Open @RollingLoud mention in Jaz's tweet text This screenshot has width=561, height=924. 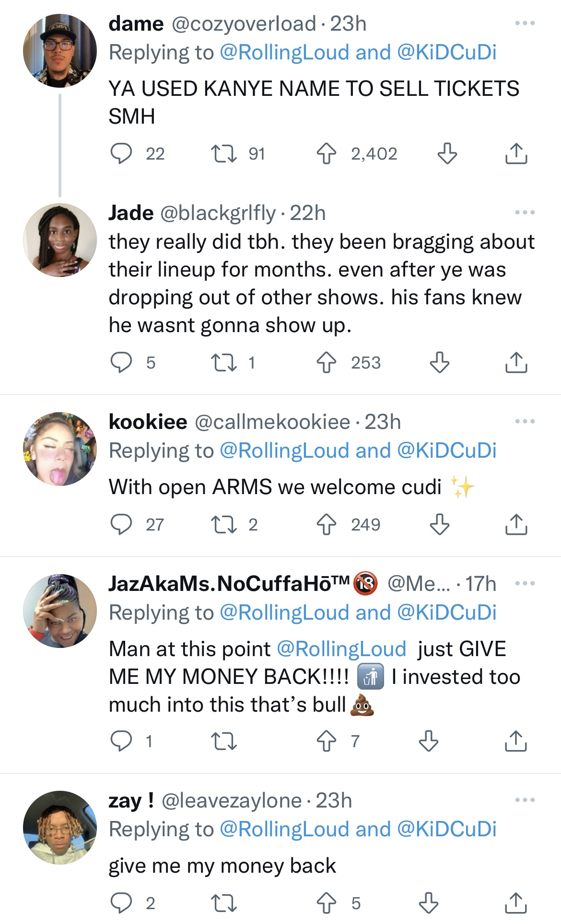pos(341,649)
